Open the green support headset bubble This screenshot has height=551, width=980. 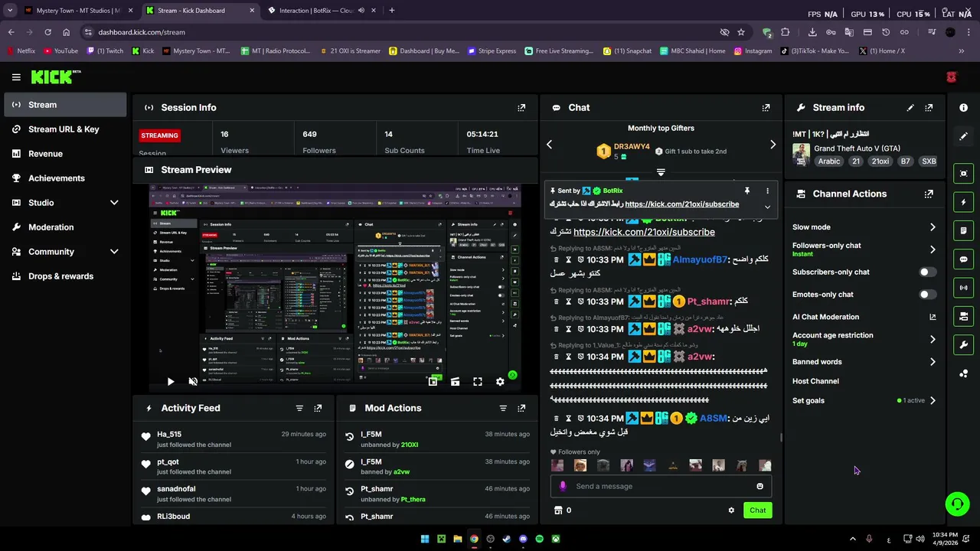coord(957,504)
